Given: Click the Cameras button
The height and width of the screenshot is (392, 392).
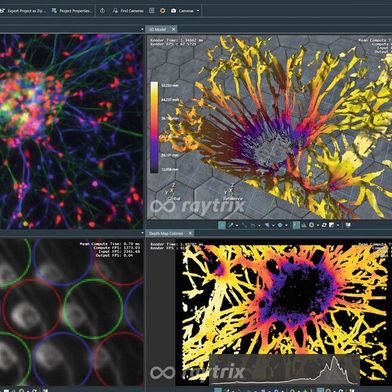Looking at the screenshot, I should [183, 11].
